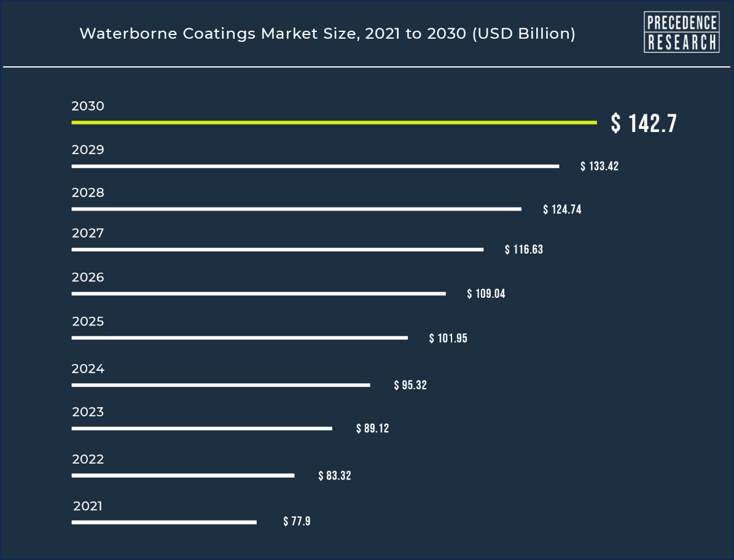Select the 2025 year label
Image resolution: width=734 pixels, height=560 pixels.
(x=88, y=322)
